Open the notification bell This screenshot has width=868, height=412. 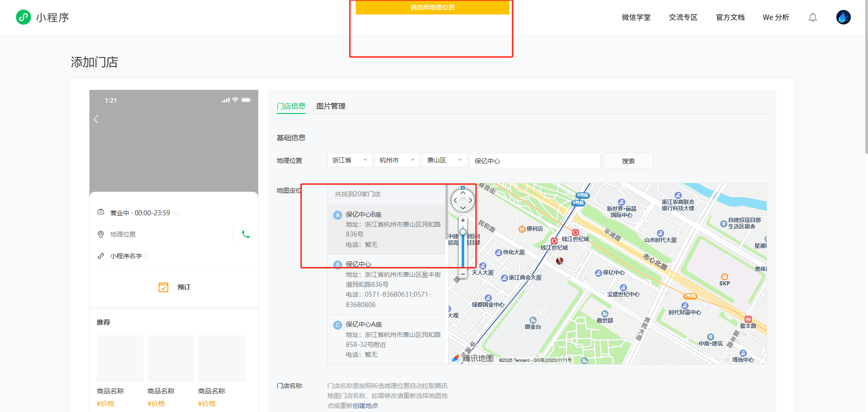pos(813,18)
